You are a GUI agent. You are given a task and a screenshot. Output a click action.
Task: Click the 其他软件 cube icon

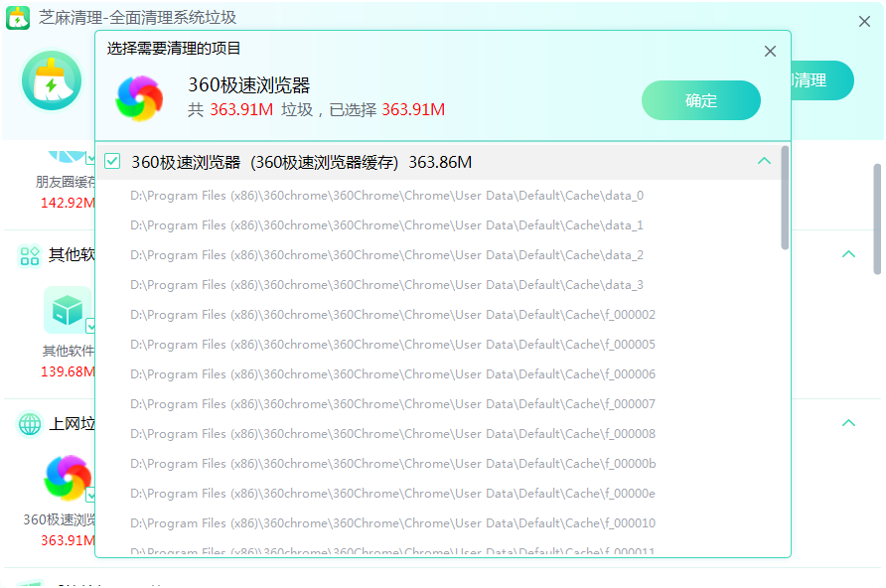[68, 310]
